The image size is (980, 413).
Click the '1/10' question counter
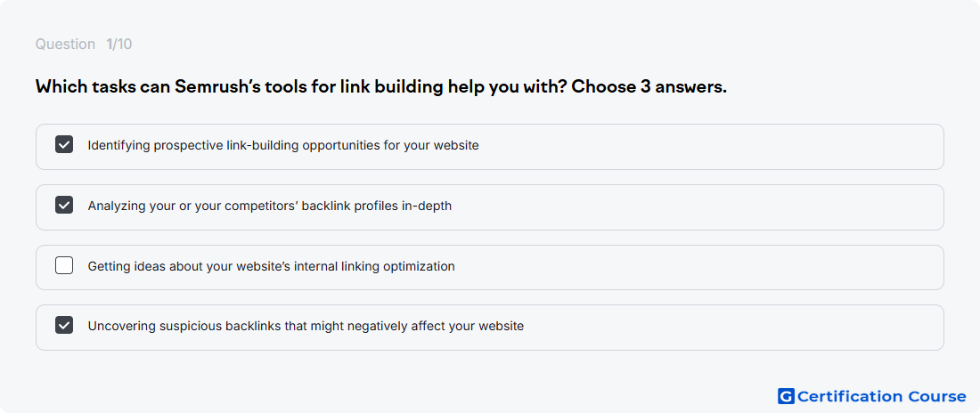point(118,45)
